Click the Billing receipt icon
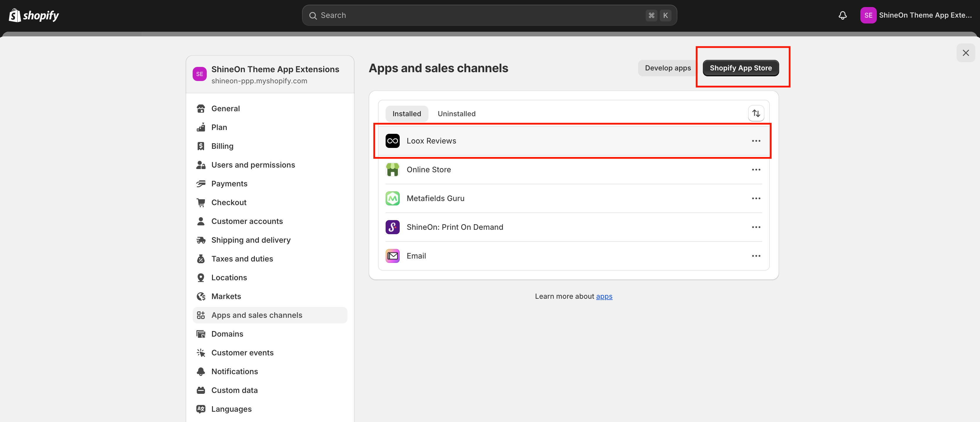The image size is (980, 422). [x=201, y=146]
